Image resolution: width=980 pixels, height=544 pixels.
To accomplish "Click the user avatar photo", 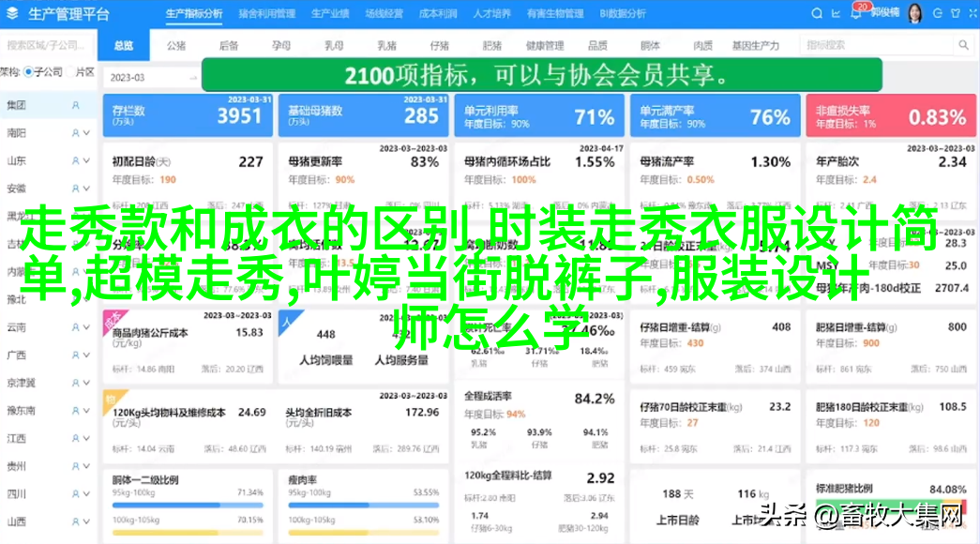I will (x=914, y=14).
